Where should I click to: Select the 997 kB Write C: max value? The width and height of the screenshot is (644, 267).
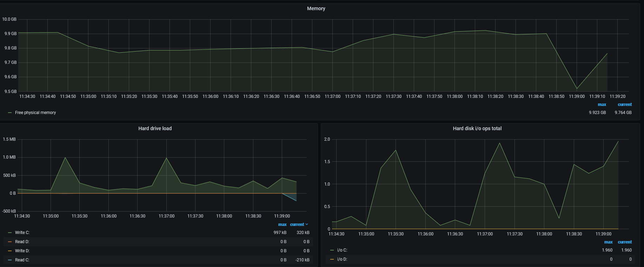click(280, 233)
